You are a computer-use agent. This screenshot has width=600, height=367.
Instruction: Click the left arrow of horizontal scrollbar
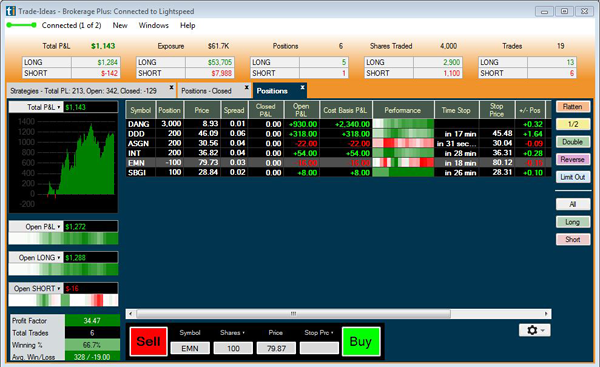131,314
